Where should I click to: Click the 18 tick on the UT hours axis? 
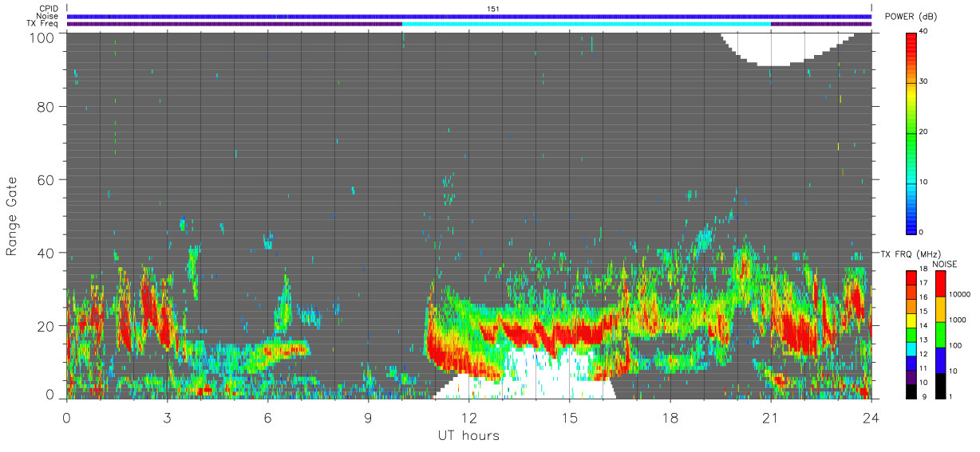tap(670, 417)
